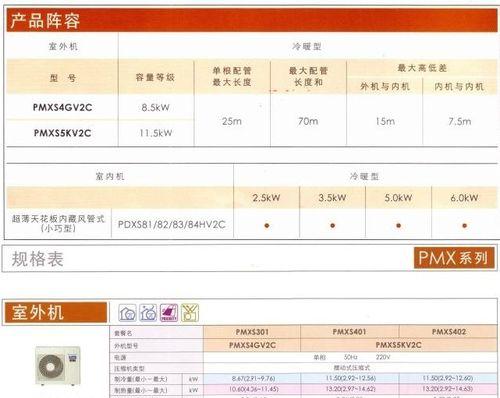This screenshot has width=500, height=398.
Task: Click the 13.20(2.92~14.63) heating value
Action: [448, 389]
